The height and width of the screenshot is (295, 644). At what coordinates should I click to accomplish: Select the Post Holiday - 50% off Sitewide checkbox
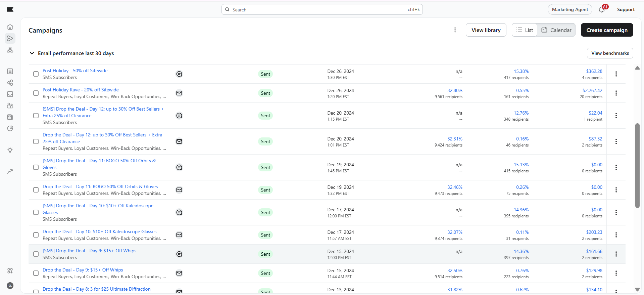[36, 74]
